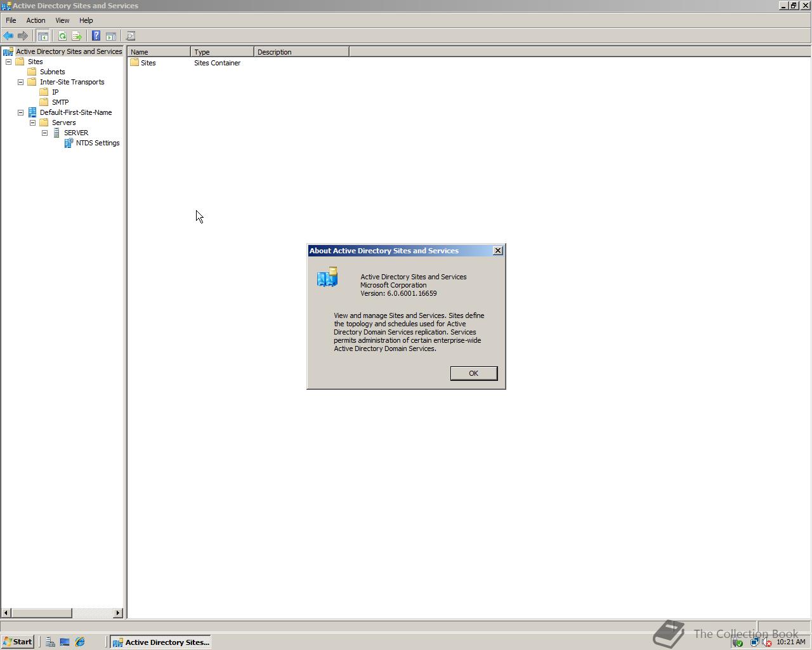This screenshot has width=812, height=650.
Task: Select the Default-First-Site-Name site icon
Action: [x=32, y=112]
